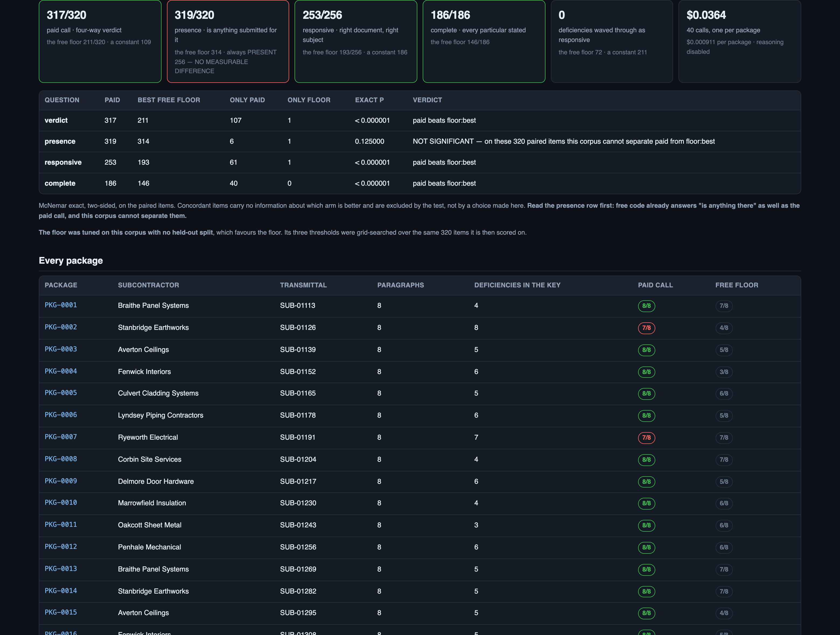This screenshot has height=635, width=840.
Task: Click the SUBCONTRACTOR column header
Action: [149, 285]
